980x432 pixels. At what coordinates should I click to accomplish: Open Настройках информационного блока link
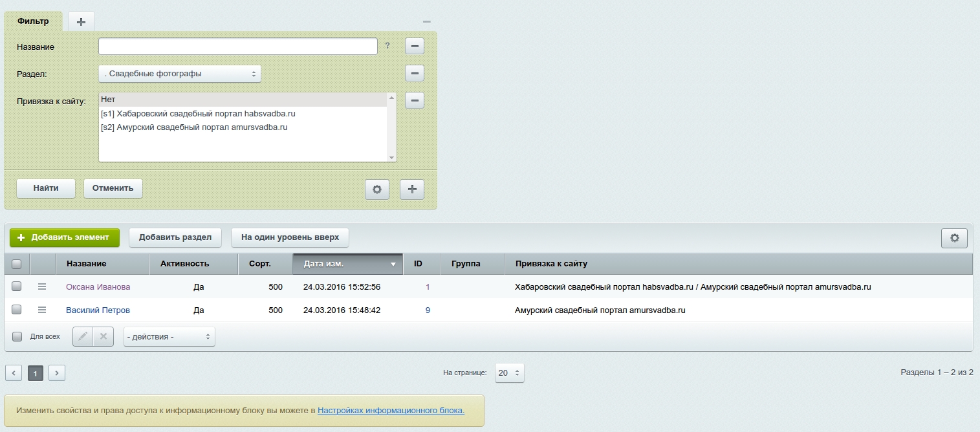tap(391, 410)
